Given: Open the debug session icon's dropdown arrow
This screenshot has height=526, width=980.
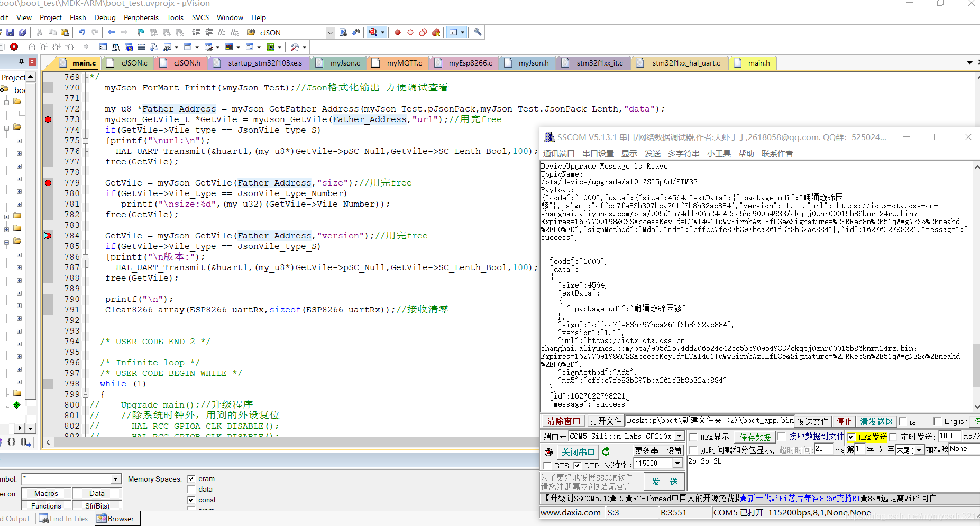Looking at the screenshot, I should 382,32.
